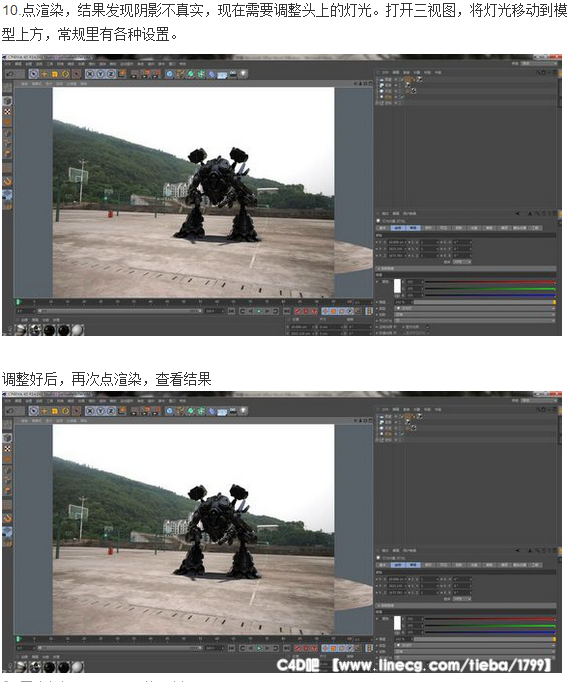Toggle Z axis lock in first screenshot

tap(111, 74)
